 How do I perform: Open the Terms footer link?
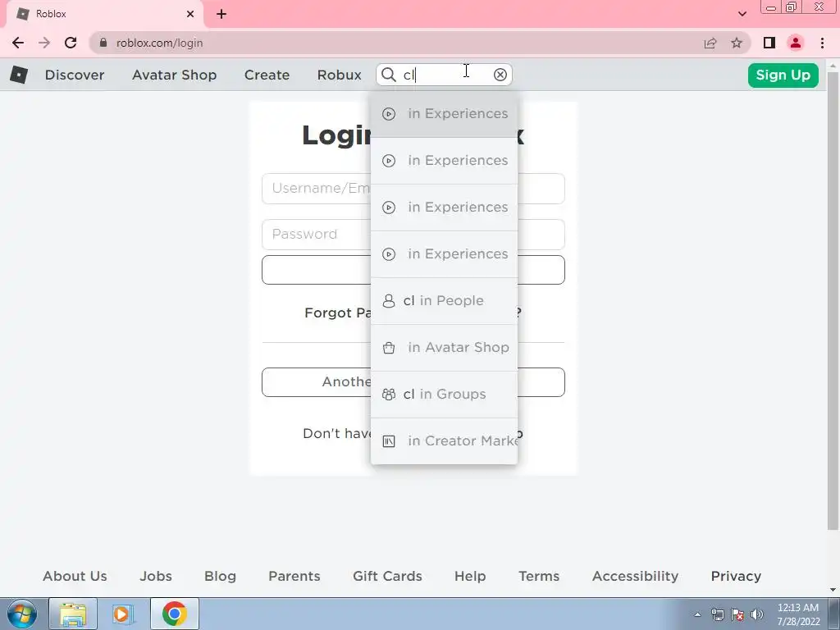[539, 577]
